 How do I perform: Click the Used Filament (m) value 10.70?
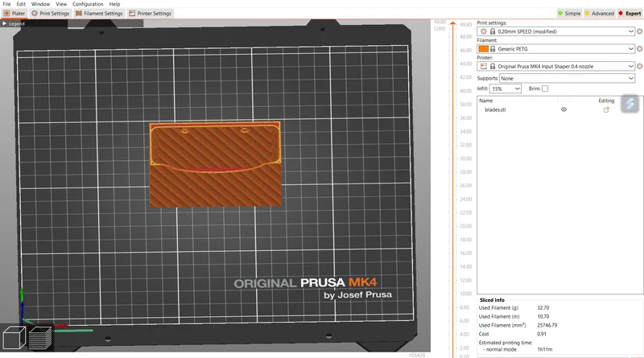[543, 316]
